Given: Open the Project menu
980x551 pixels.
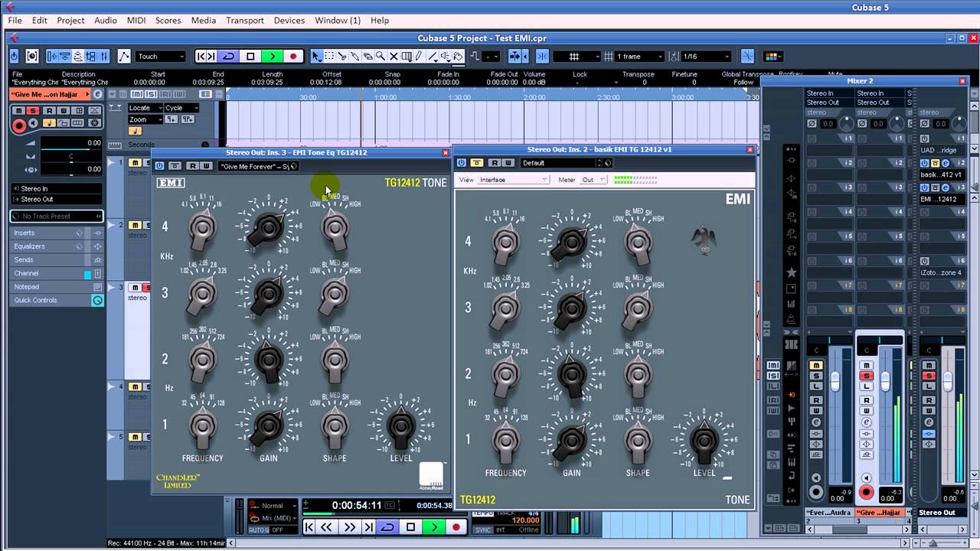Looking at the screenshot, I should coord(70,21).
